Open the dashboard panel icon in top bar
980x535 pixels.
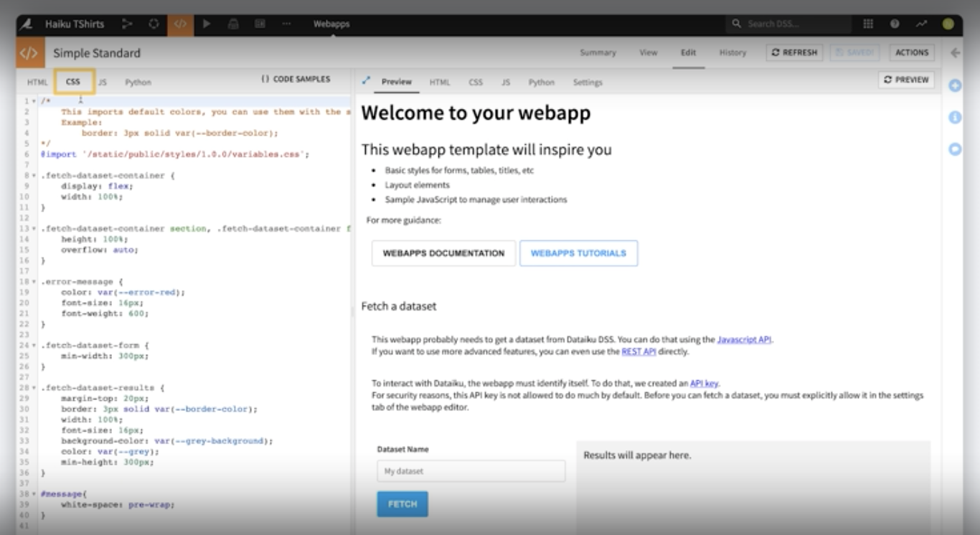tap(260, 24)
